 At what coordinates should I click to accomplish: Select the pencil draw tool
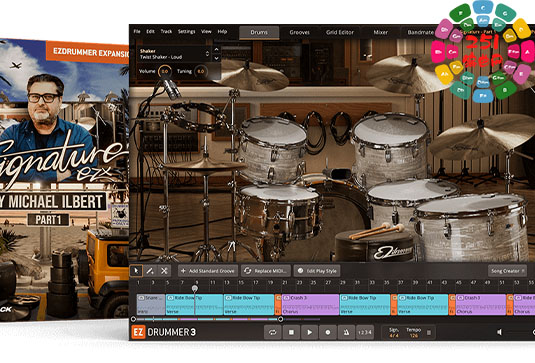(150, 271)
